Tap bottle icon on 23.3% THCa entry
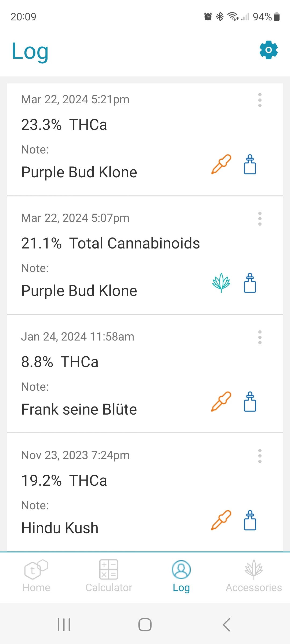290x644 pixels. [x=250, y=164]
